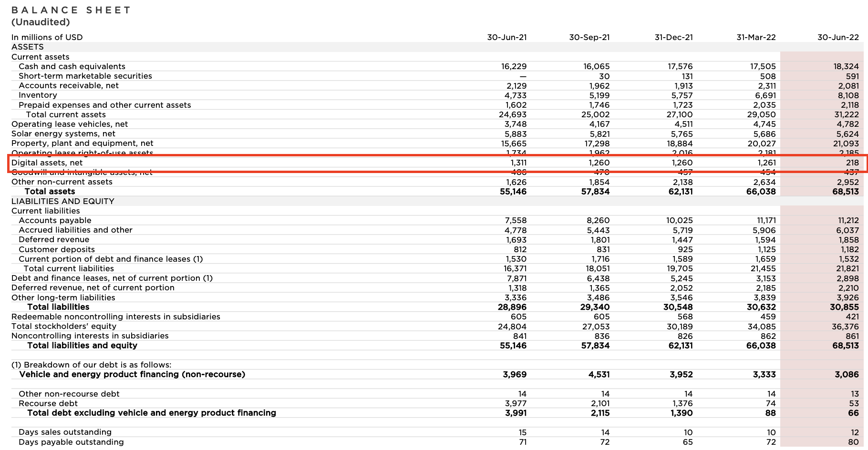Viewport: 868px width, 450px height.
Task: Select "Property, plant and equipment, net" label
Action: click(x=83, y=143)
